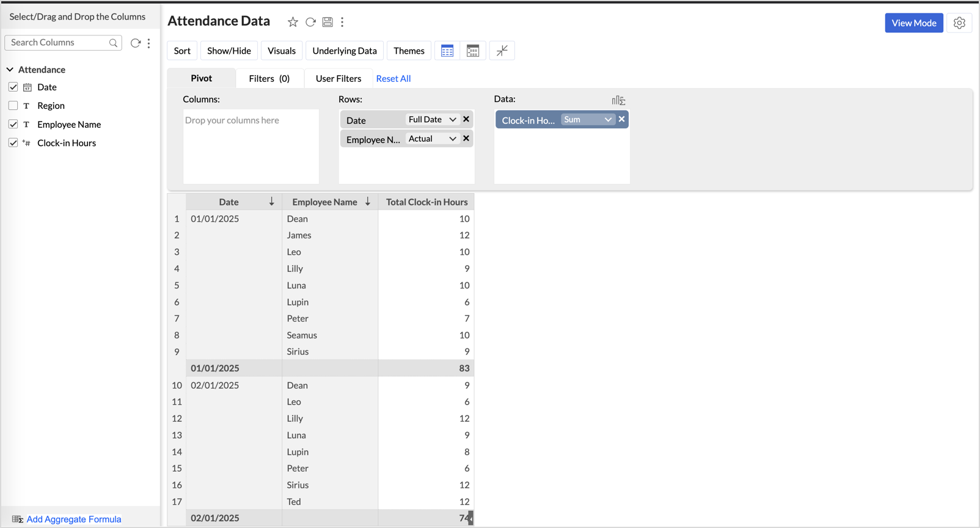Click the chart icon next to Data label
Screen dimensions: 980x528
pyautogui.click(x=618, y=100)
